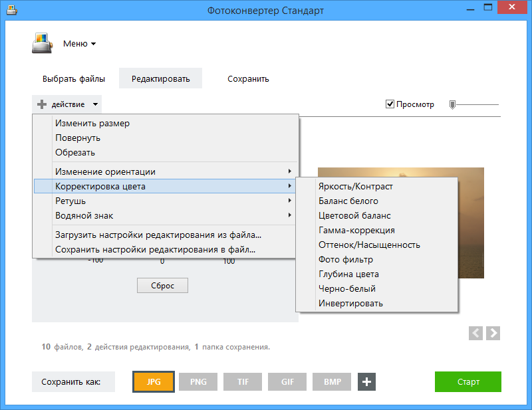This screenshot has width=532, height=410.
Task: Toggle the Просмотр checkbox
Action: click(x=390, y=104)
